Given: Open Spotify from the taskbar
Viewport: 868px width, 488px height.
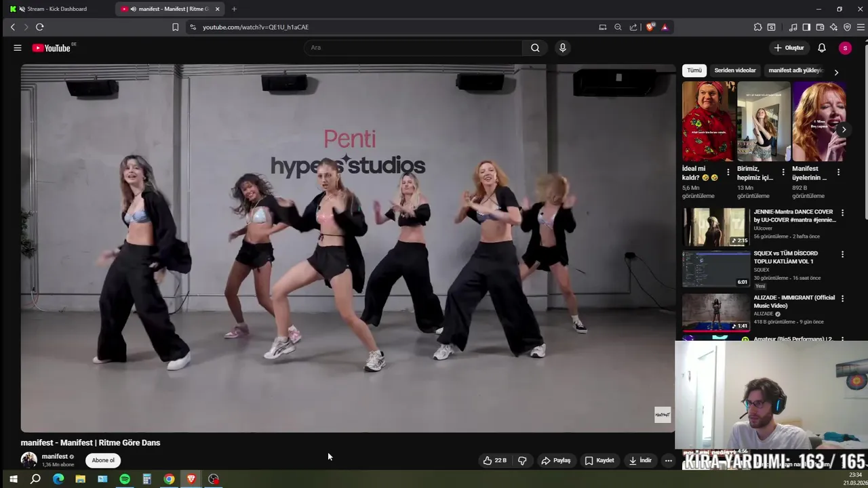Looking at the screenshot, I should click(125, 479).
